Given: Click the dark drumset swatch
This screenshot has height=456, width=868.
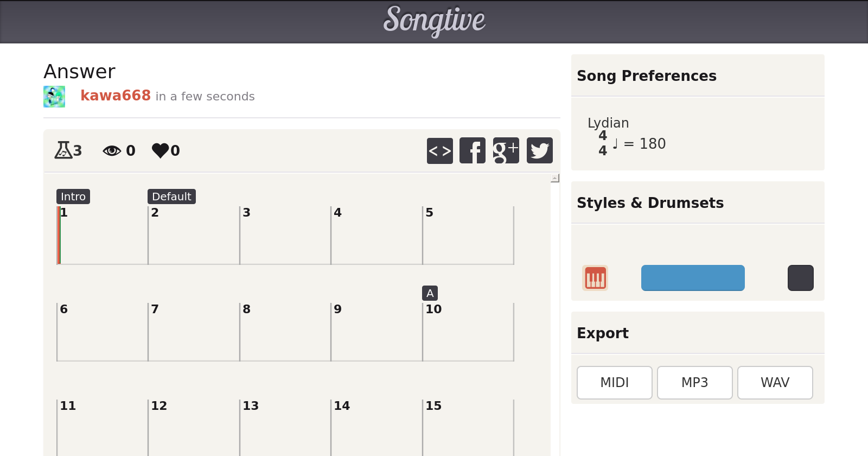Looking at the screenshot, I should [800, 278].
